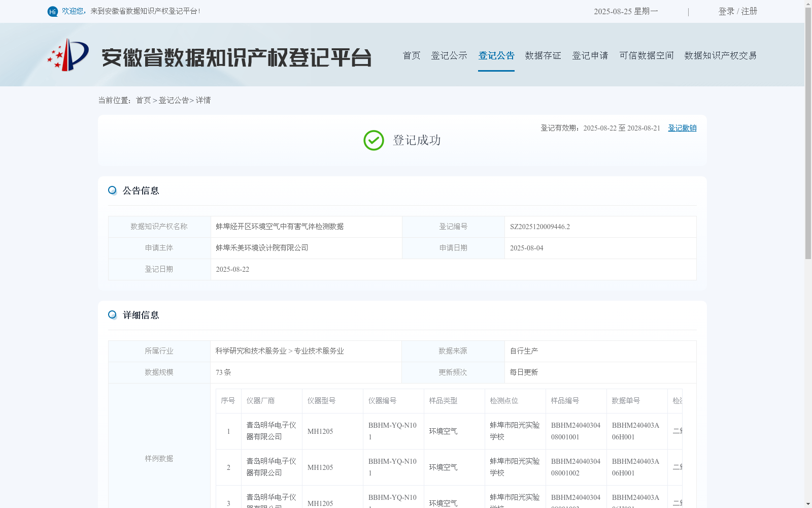Go to the 数据存证 navigation tab

(543, 55)
